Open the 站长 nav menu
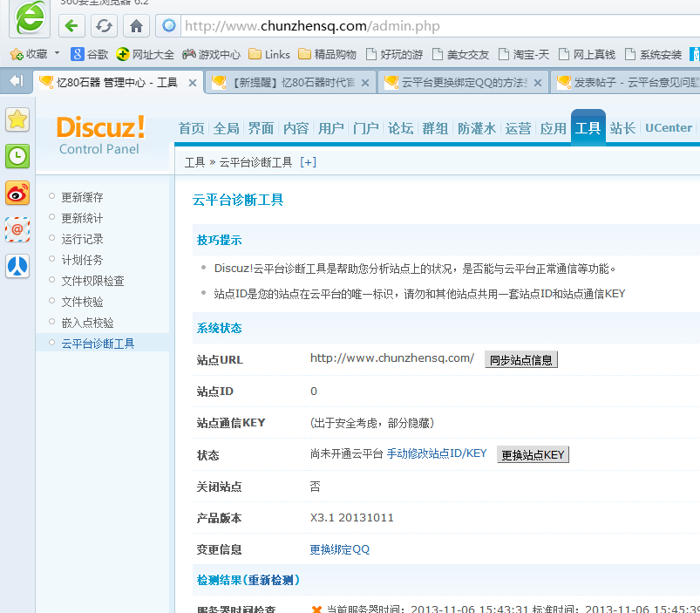This screenshot has height=613, width=700. pos(622,128)
